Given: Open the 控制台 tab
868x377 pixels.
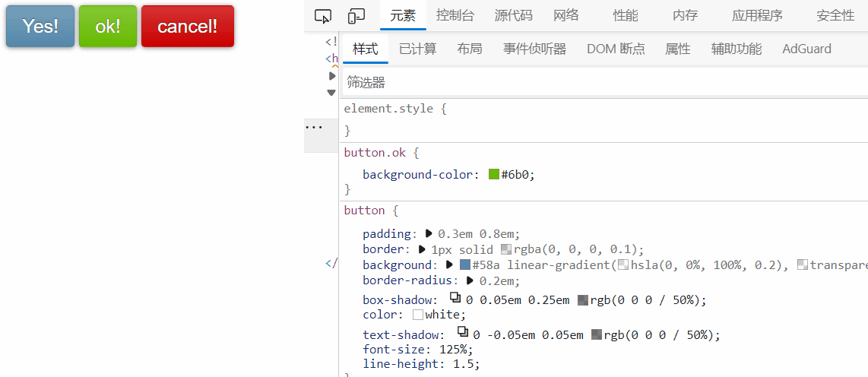Looking at the screenshot, I should tap(455, 15).
